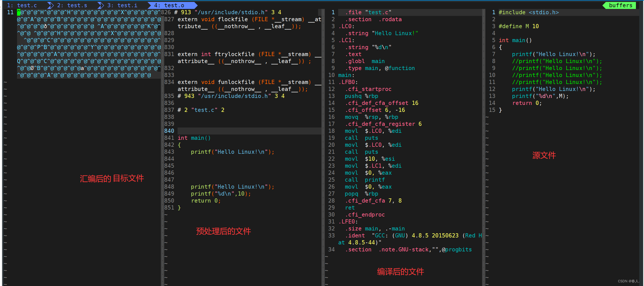The width and height of the screenshot is (644, 286).
Task: Click the '.LFB0:' label line
Action: [x=348, y=82]
